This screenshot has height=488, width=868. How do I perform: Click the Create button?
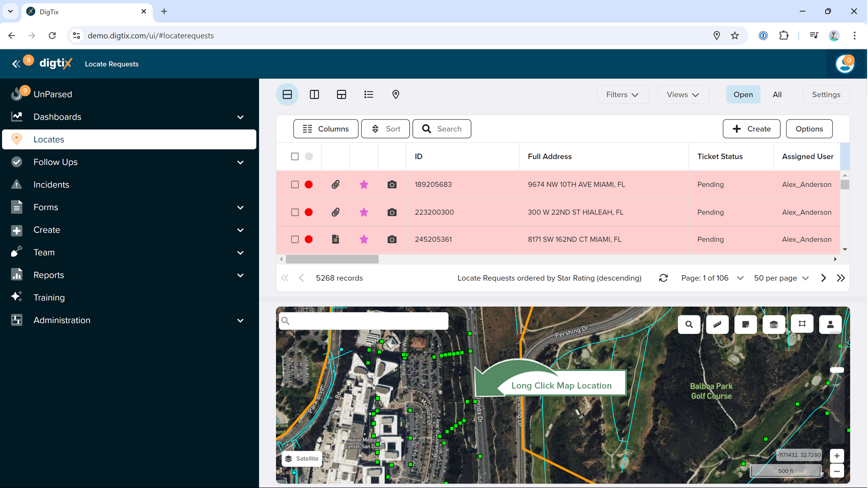(x=751, y=129)
